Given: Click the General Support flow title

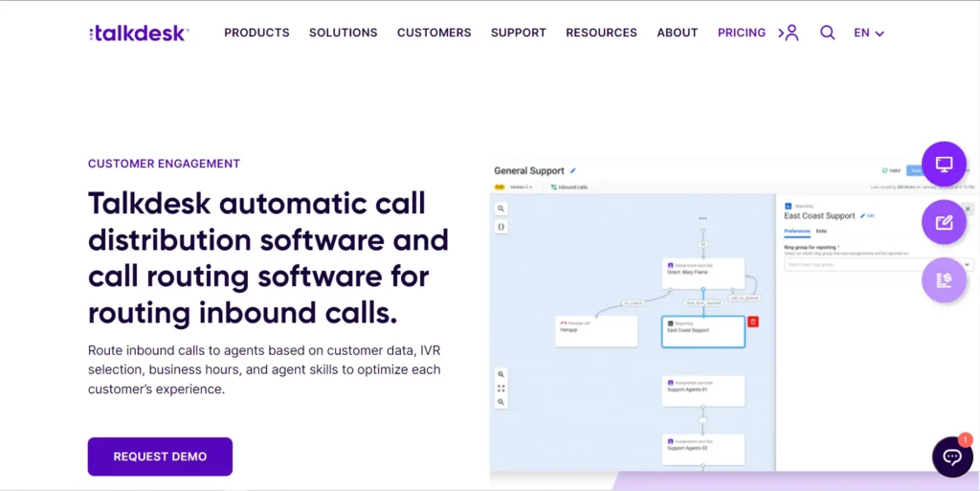Looking at the screenshot, I should [528, 170].
